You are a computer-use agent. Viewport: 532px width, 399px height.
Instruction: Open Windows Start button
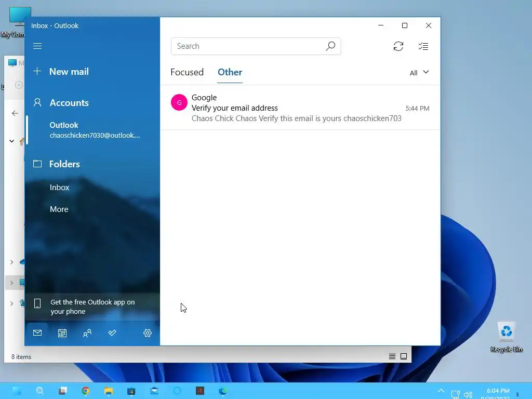coord(17,391)
